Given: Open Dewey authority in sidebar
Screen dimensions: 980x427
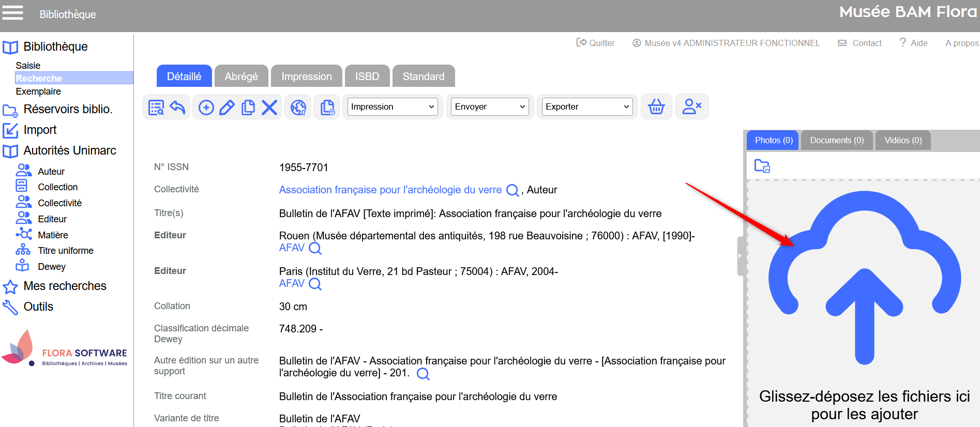Looking at the screenshot, I should pos(52,267).
